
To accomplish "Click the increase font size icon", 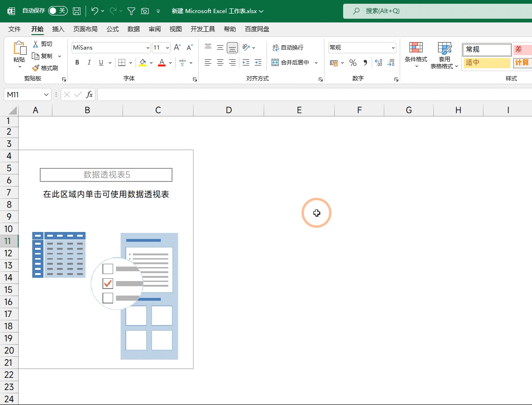I will pyautogui.click(x=177, y=48).
